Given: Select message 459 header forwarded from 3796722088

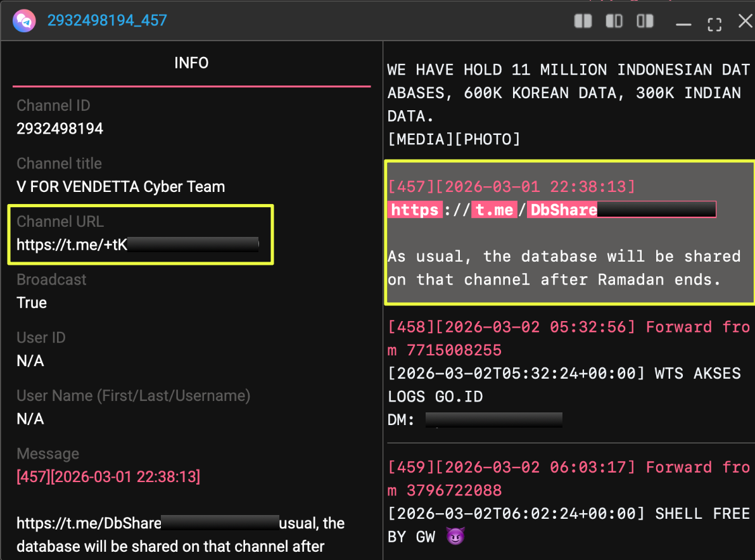Looking at the screenshot, I should point(568,478).
